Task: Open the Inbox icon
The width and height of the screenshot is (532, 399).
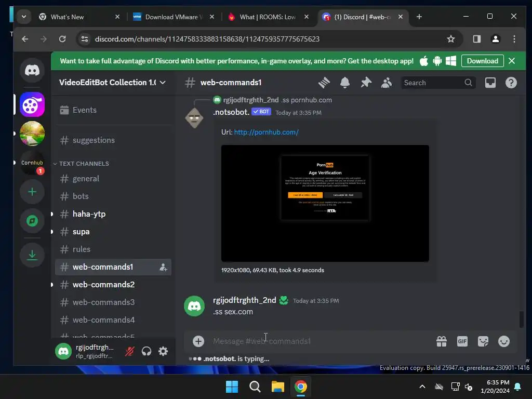Action: click(x=490, y=83)
